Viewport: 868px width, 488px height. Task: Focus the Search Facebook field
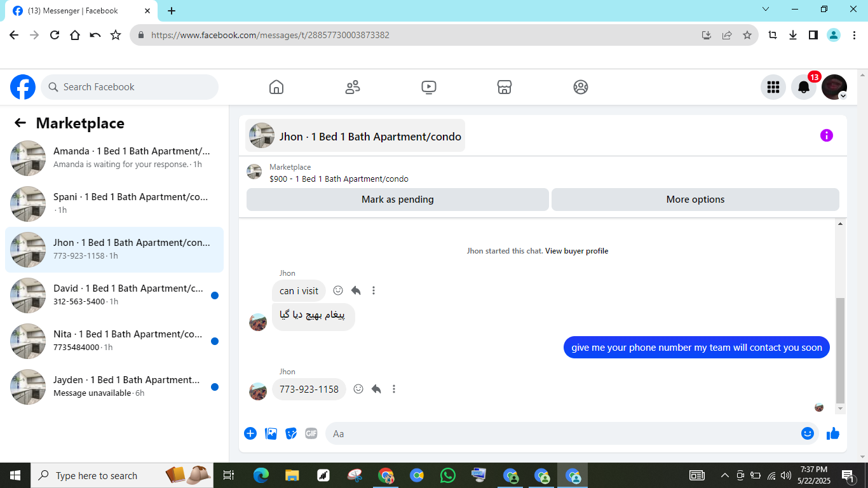(130, 87)
